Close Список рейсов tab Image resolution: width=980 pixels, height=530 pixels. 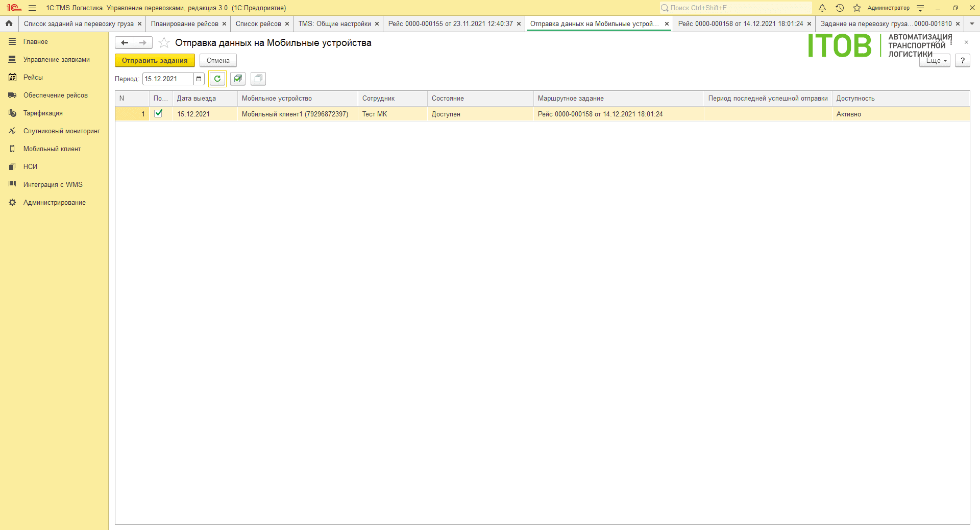[287, 24]
